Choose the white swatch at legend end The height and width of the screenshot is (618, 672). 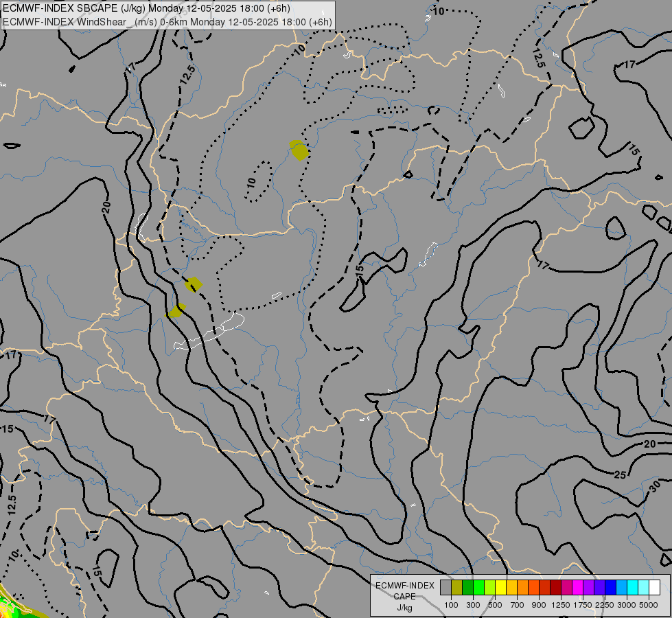click(654, 588)
